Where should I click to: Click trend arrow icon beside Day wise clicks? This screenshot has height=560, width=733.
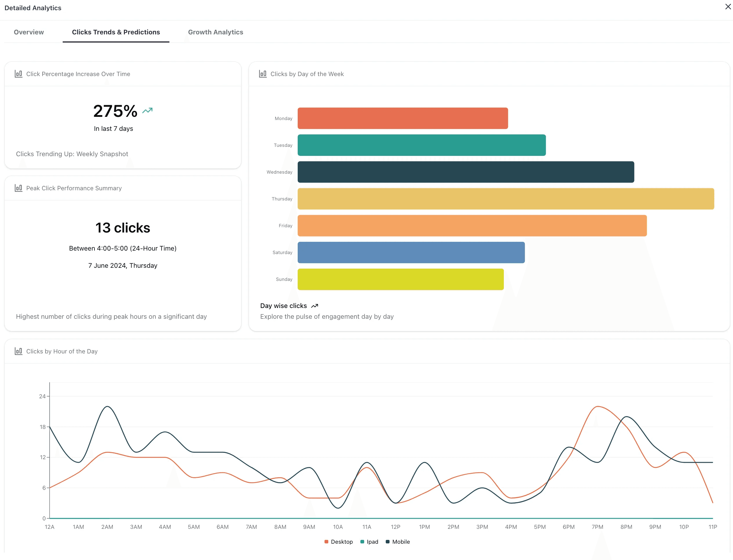(315, 306)
